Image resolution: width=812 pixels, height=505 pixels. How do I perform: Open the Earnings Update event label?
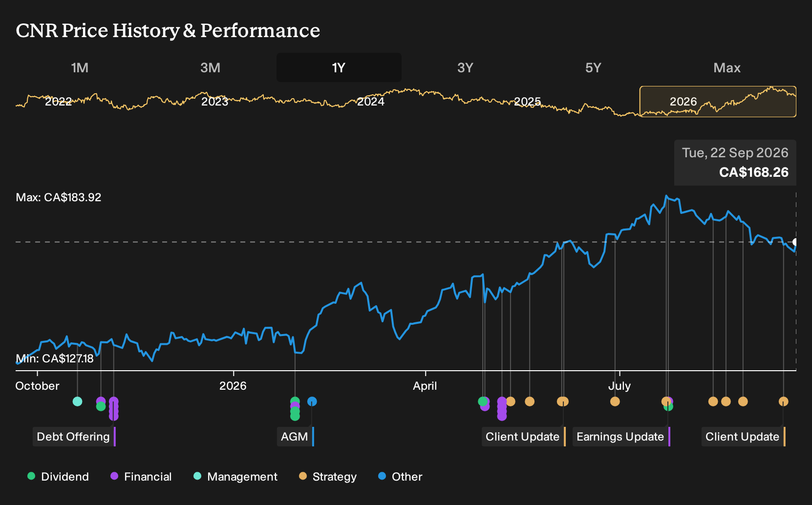point(621,437)
